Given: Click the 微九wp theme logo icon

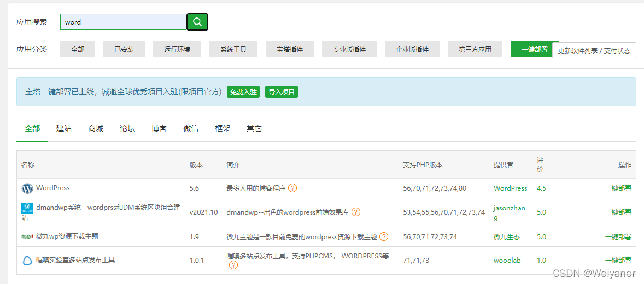Looking at the screenshot, I should coord(27,237).
